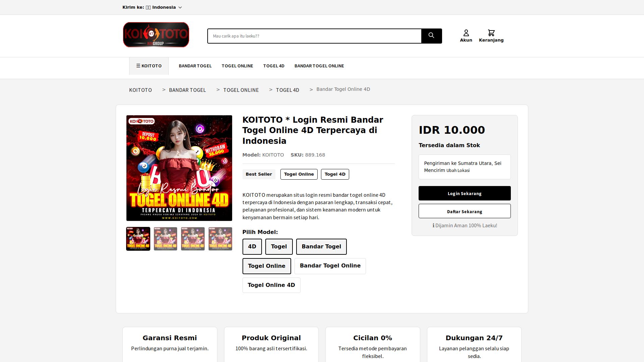This screenshot has height=362, width=644.
Task: Open the hamburger KOITOTO menu
Action: [x=149, y=66]
